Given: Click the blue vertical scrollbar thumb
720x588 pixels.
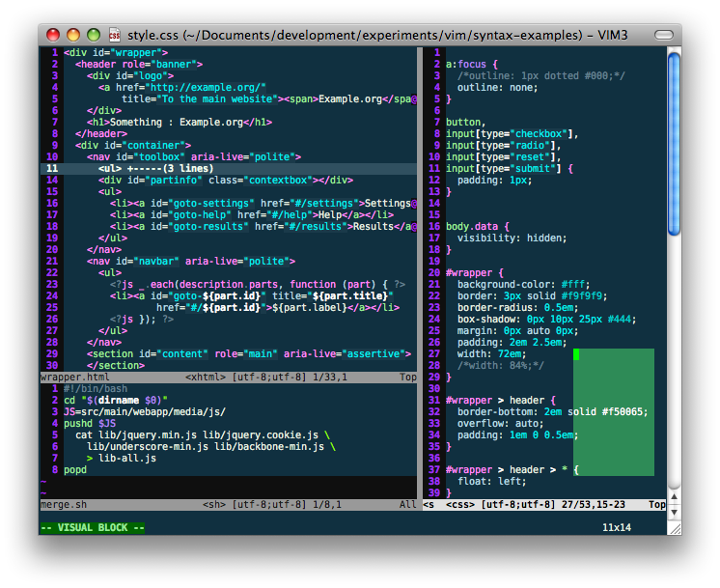Looking at the screenshot, I should 674,144.
